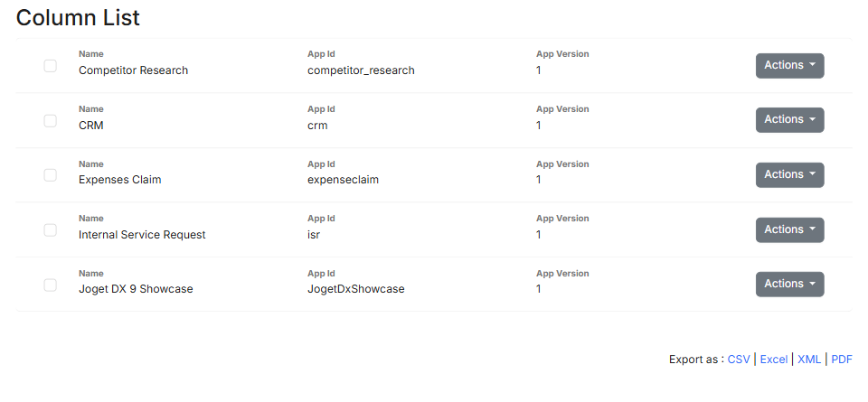868x402 pixels.
Task: Export the list as XML
Action: click(x=809, y=360)
